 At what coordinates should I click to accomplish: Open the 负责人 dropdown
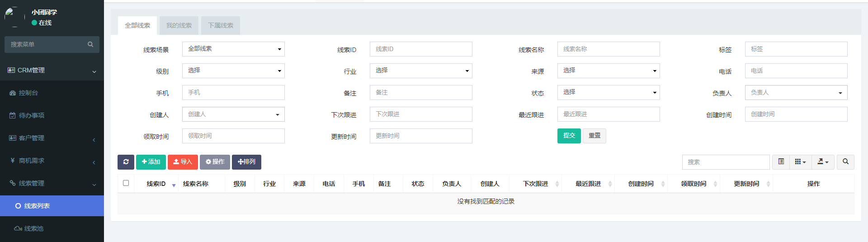(796, 92)
